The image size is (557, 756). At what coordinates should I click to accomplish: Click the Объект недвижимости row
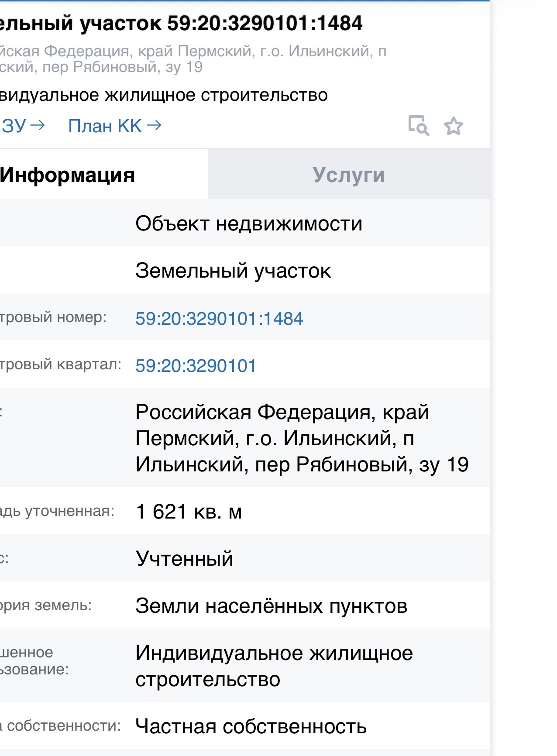click(x=249, y=223)
